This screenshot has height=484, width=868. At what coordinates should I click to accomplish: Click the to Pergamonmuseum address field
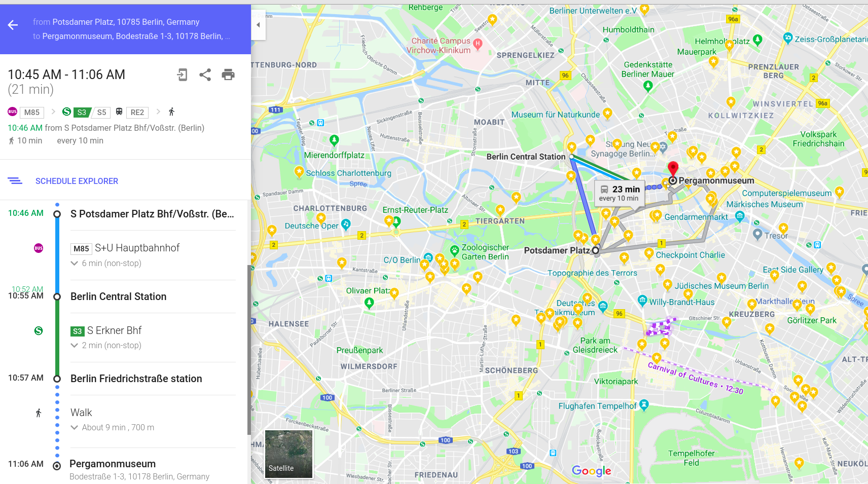point(131,36)
